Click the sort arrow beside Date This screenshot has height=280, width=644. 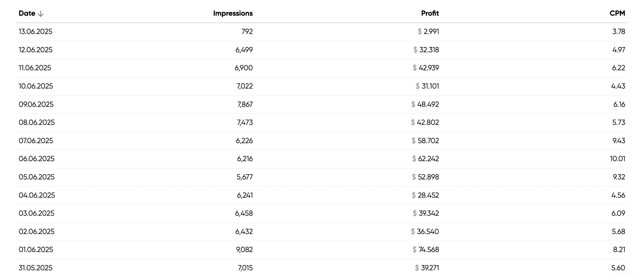[40, 14]
